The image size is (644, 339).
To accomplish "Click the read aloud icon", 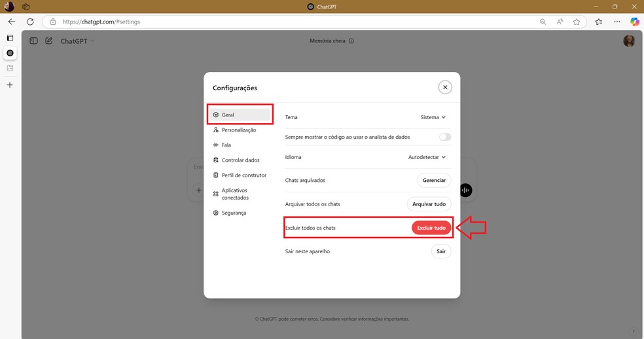I will (560, 22).
